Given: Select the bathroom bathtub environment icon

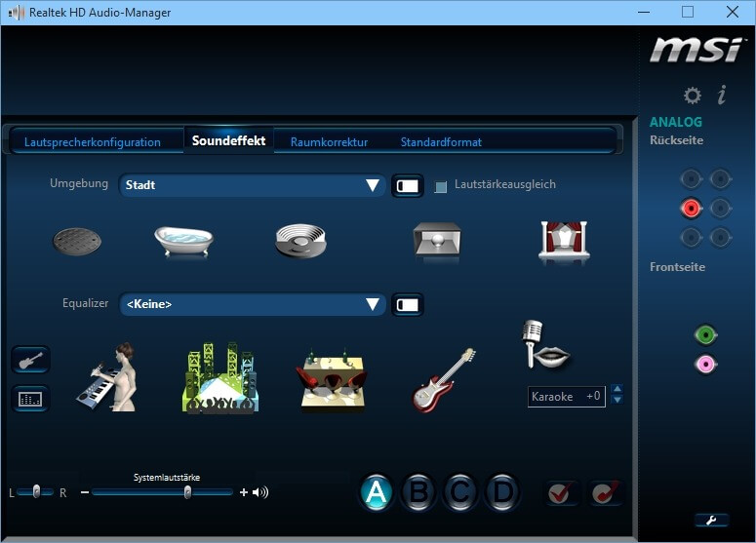Looking at the screenshot, I should [x=183, y=241].
